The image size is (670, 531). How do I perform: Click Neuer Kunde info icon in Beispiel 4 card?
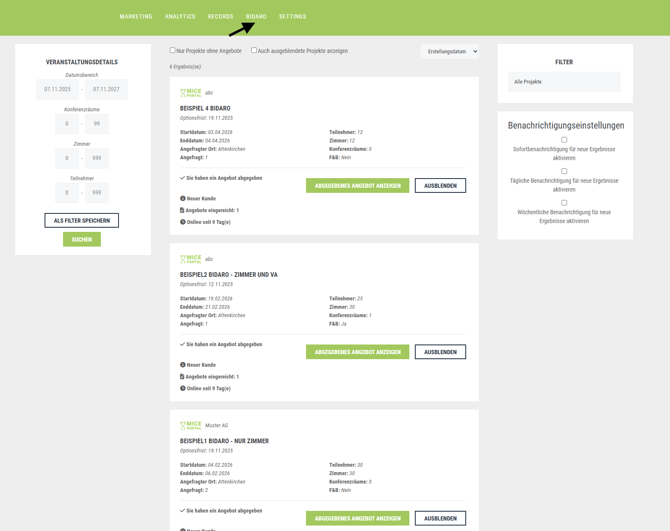[183, 198]
